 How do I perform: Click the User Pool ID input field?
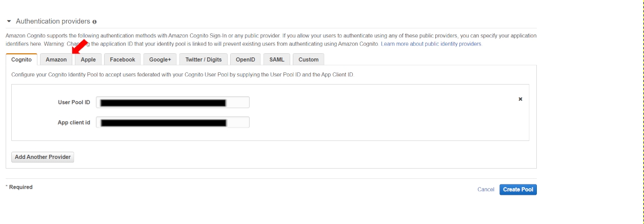pyautogui.click(x=173, y=103)
